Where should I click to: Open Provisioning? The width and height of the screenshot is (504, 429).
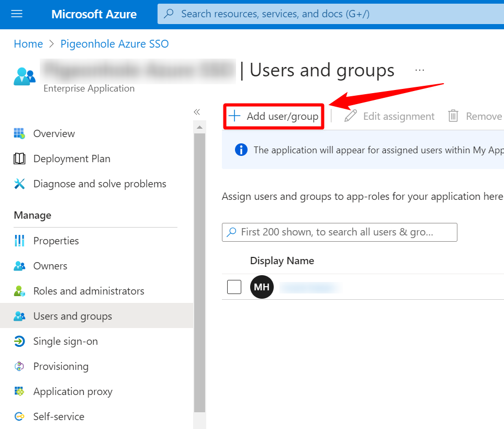click(x=61, y=366)
